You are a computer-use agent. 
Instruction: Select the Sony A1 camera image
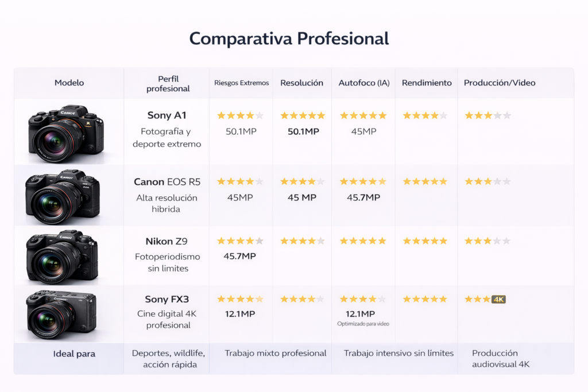tap(66, 132)
